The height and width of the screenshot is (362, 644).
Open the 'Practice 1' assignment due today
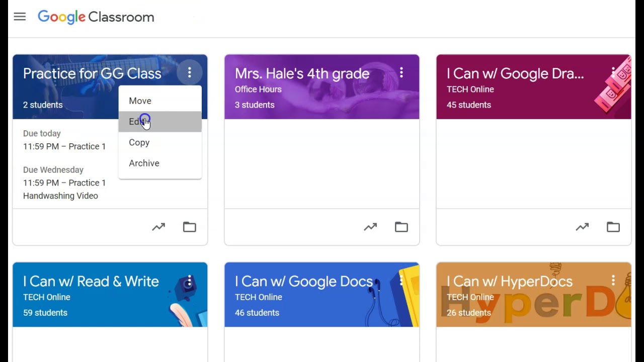pyautogui.click(x=64, y=146)
